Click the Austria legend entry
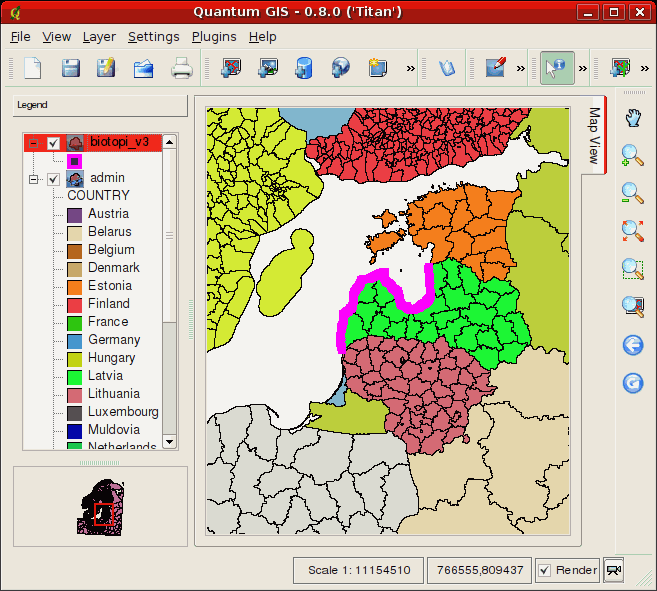The height and width of the screenshot is (591, 657). tap(108, 214)
